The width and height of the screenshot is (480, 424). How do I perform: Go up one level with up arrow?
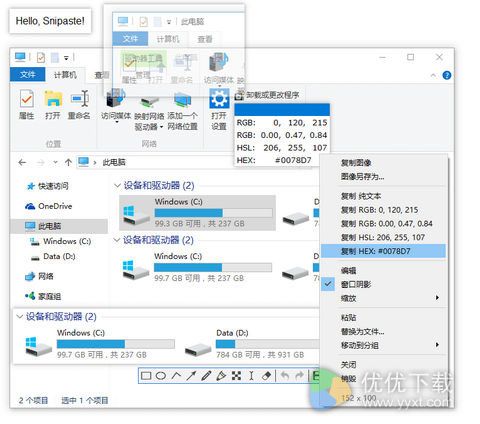tap(68, 163)
